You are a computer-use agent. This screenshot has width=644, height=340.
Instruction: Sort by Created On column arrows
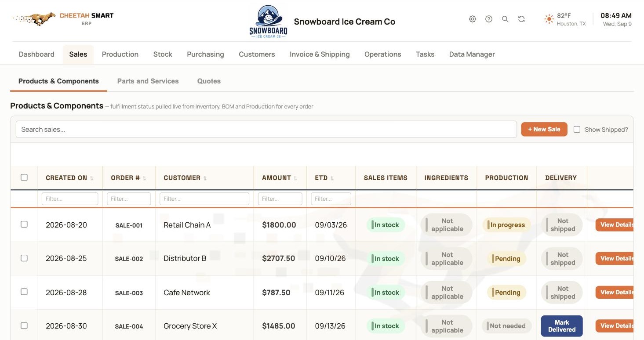click(x=92, y=178)
